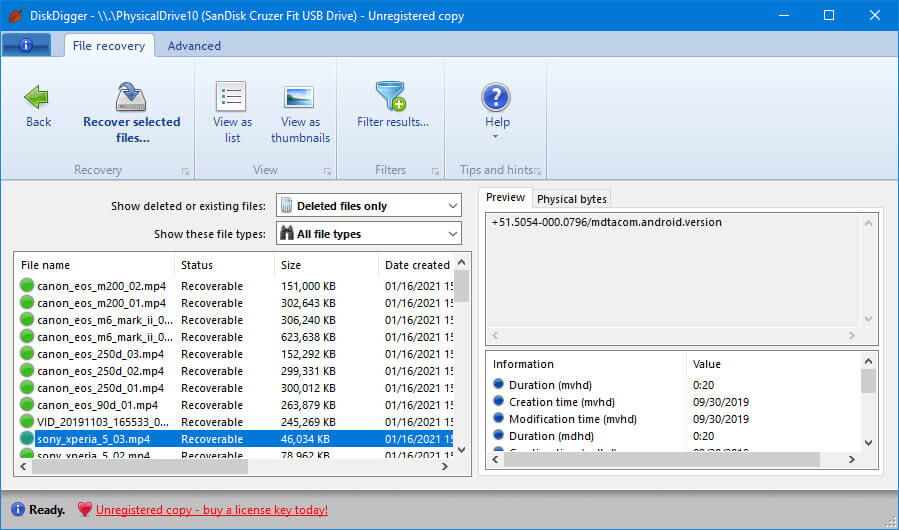Click blue bullet beside Modification time (mvhd)

click(498, 418)
